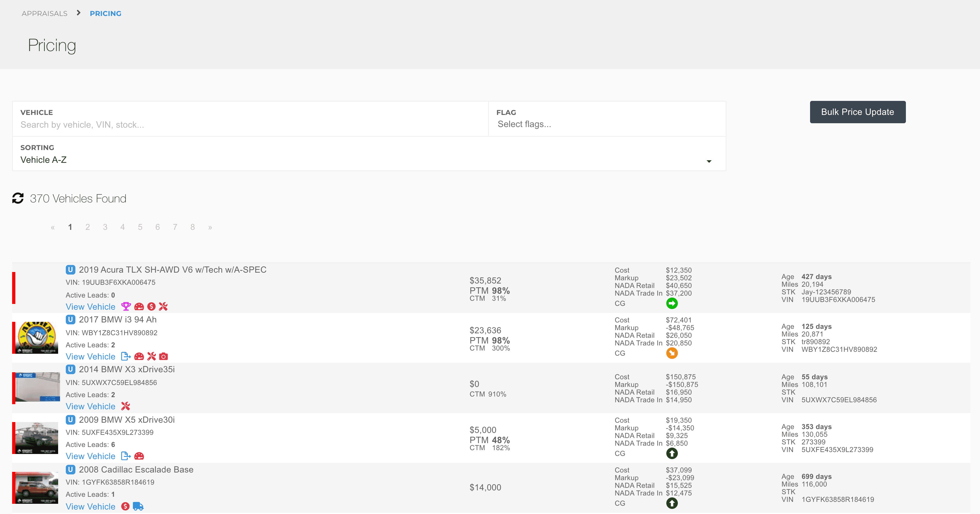This screenshot has height=514, width=980.
Task: Click the pink trophy flag on Acura TLX
Action: coord(126,306)
